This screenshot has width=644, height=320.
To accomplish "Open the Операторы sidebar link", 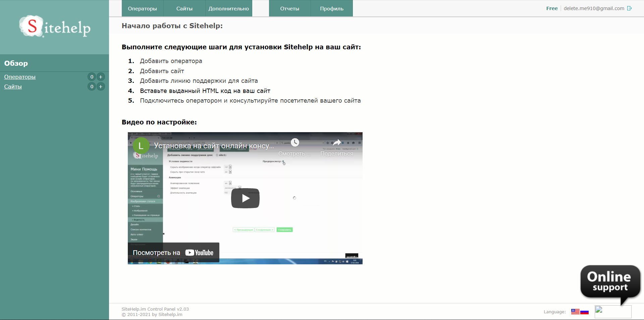I will pos(20,77).
